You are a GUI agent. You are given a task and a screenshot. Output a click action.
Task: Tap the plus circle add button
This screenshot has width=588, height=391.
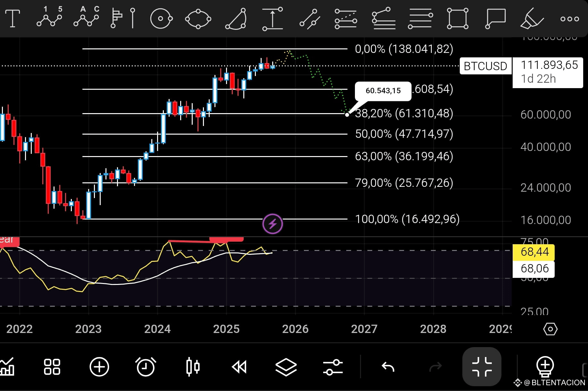99,367
